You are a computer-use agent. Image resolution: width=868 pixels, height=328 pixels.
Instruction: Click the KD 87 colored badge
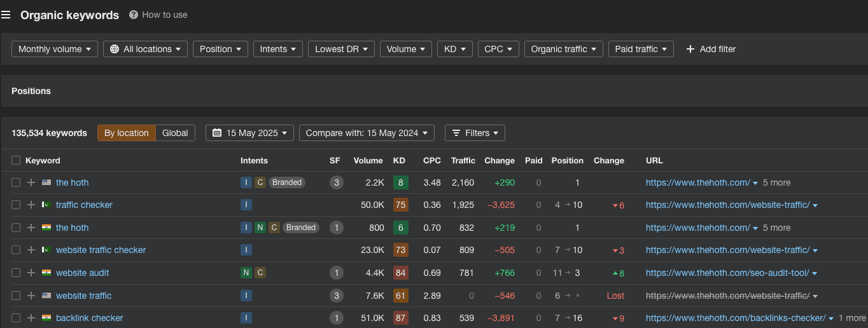coord(400,318)
